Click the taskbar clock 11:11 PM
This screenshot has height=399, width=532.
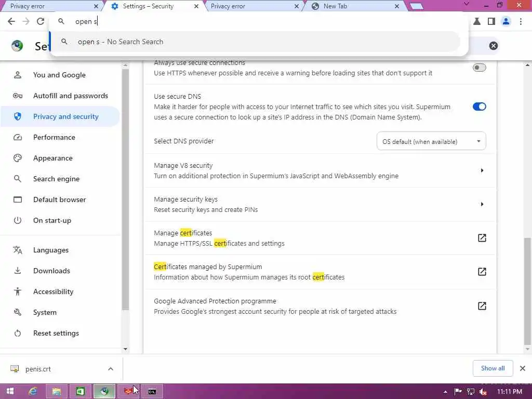point(509,392)
